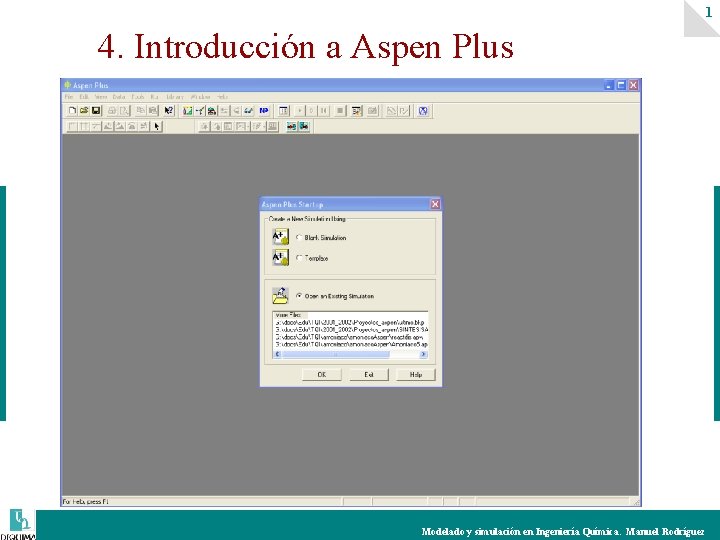
Task: Click the Copy toolbar icon
Action: pyautogui.click(x=141, y=111)
